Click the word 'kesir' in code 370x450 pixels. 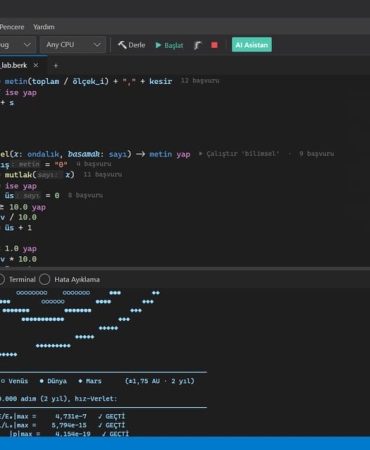pyautogui.click(x=161, y=81)
